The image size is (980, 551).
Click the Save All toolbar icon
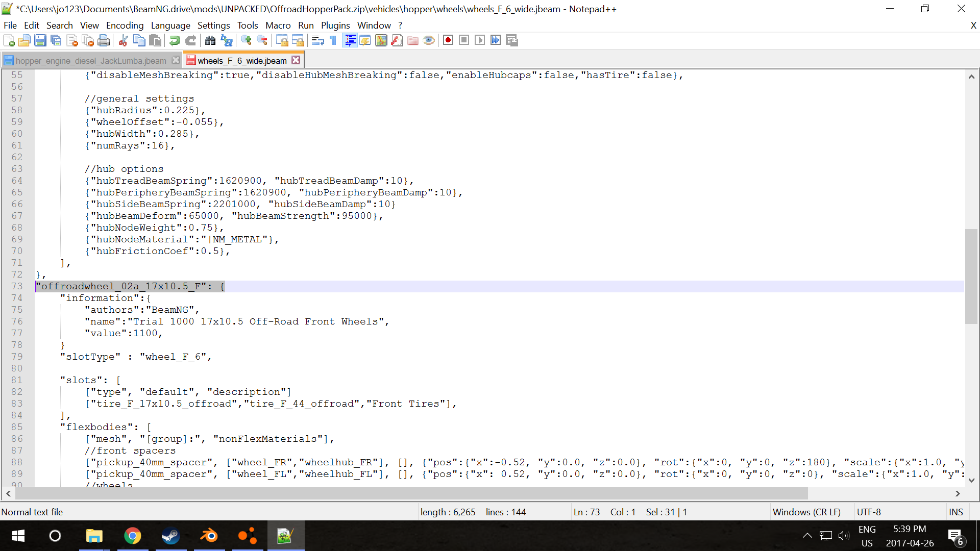[x=56, y=40]
